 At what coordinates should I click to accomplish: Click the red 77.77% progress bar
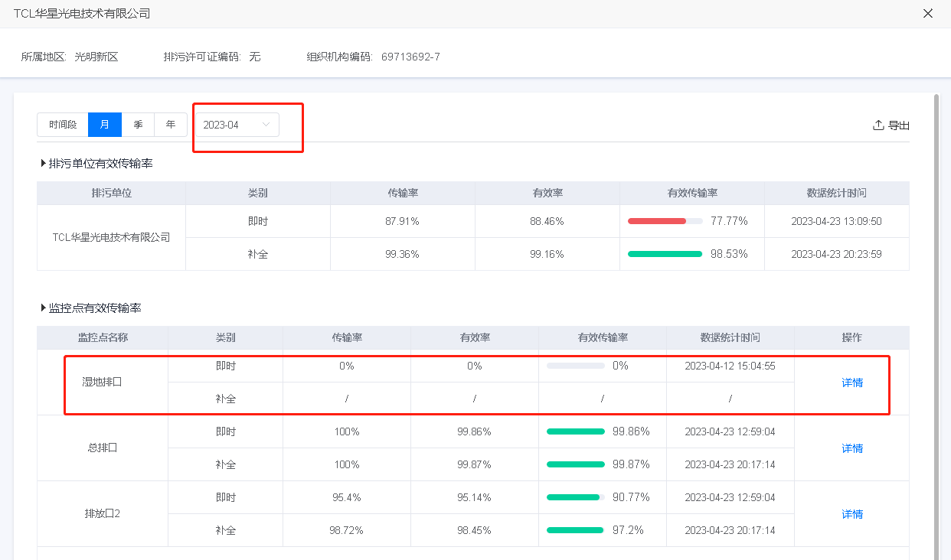coord(665,221)
